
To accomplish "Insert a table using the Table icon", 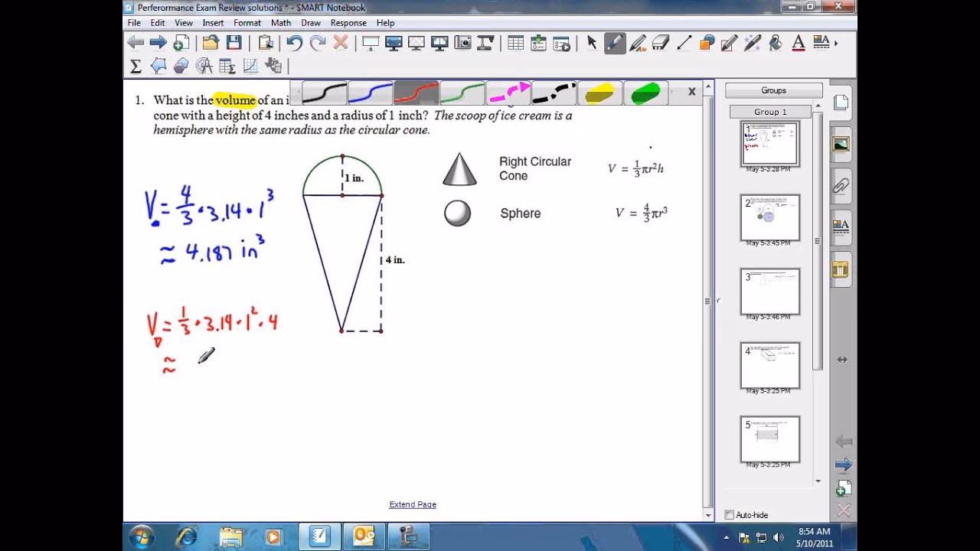I will click(515, 43).
